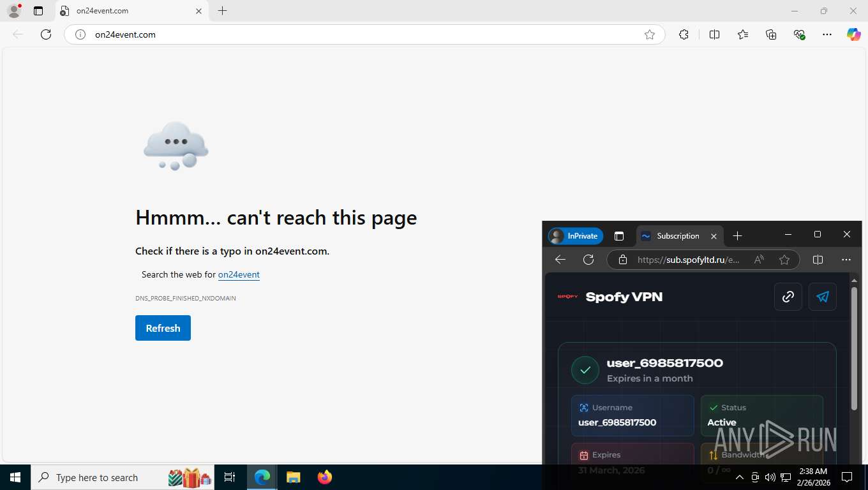Open split screen in main window
The image size is (868, 490).
[714, 34]
